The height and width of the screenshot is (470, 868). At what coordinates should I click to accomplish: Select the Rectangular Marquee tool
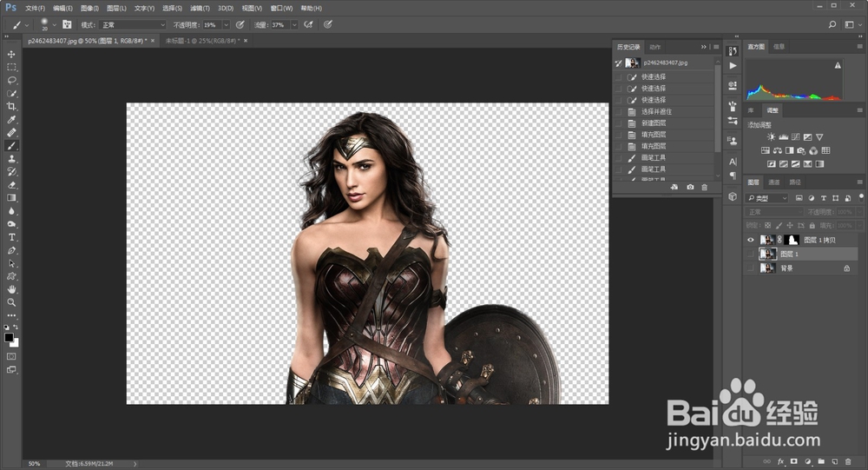[11, 67]
